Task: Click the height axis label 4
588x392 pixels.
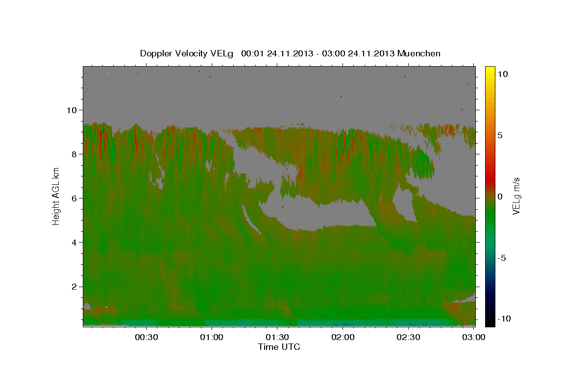Action: [74, 242]
